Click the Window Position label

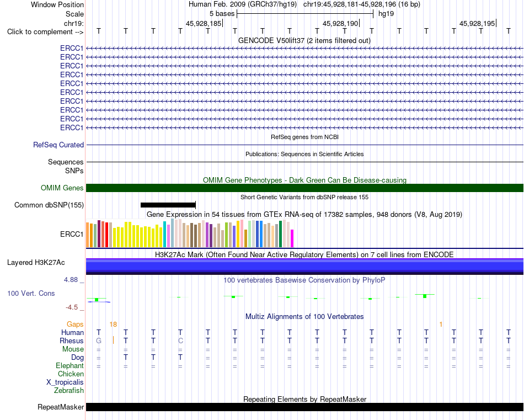click(x=57, y=4)
